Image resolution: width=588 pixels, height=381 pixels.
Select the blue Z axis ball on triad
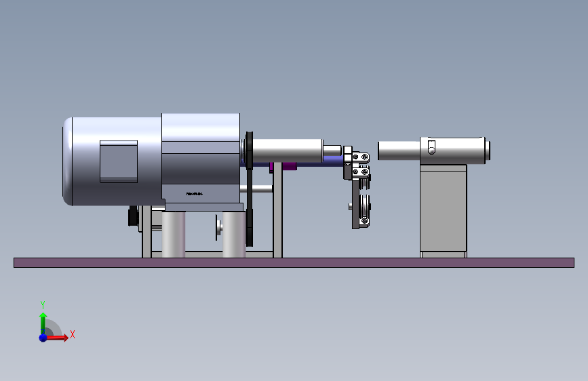(43, 338)
